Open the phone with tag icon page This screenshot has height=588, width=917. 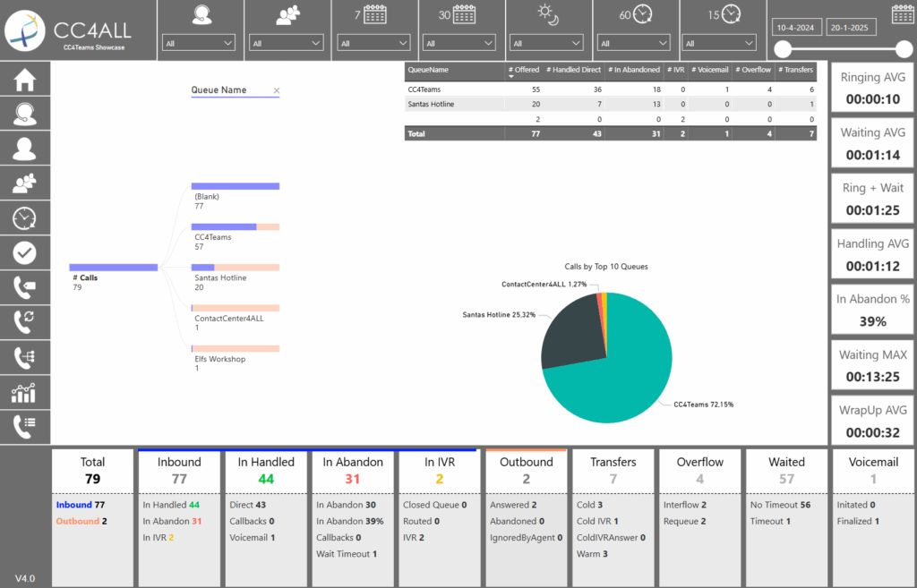[25, 287]
